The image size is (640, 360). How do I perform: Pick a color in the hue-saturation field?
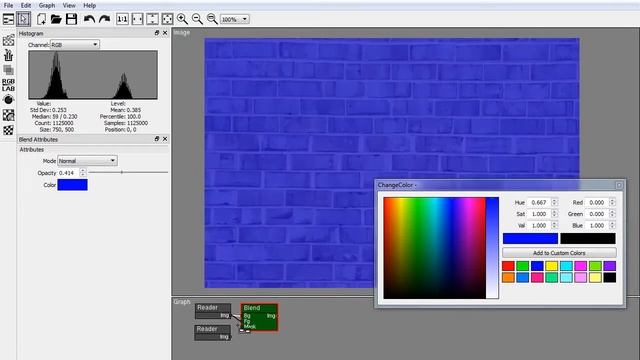434,248
